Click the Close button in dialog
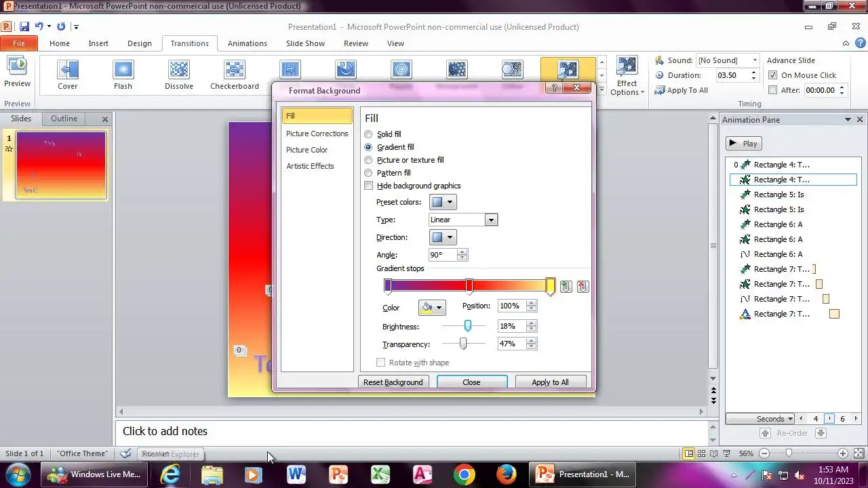The image size is (868, 488). [471, 382]
